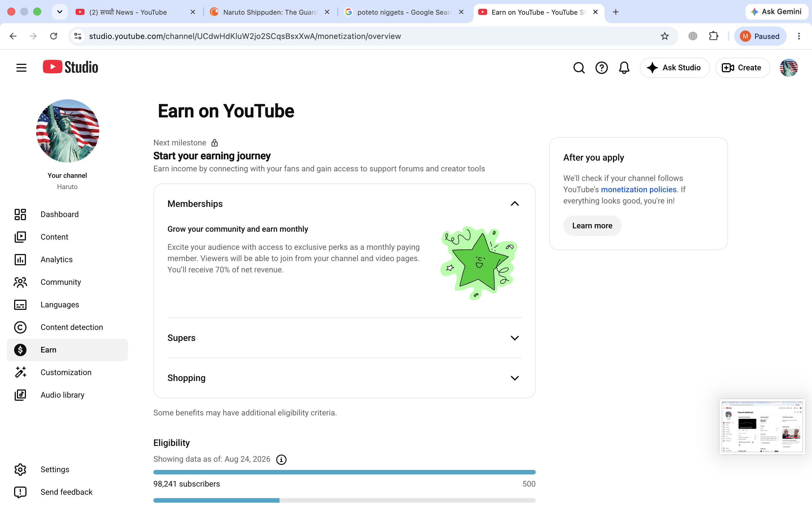Click the Send feedback icon
Image resolution: width=812 pixels, height=508 pixels.
[x=20, y=492]
